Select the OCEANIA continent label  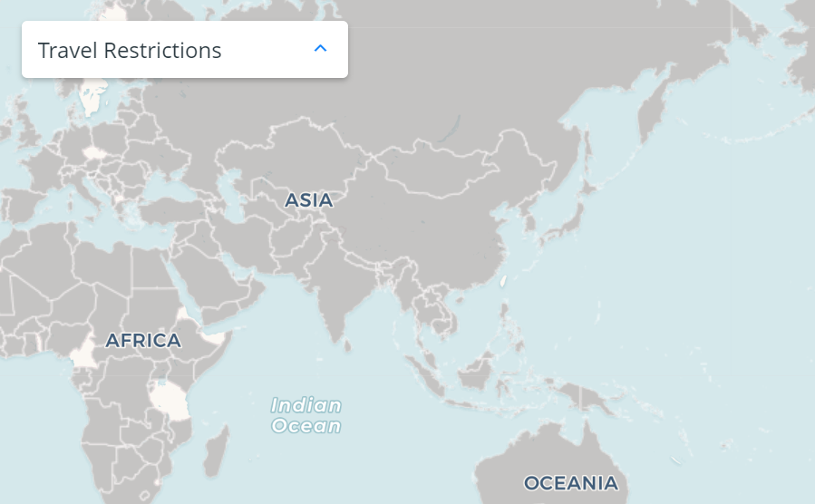(x=571, y=483)
